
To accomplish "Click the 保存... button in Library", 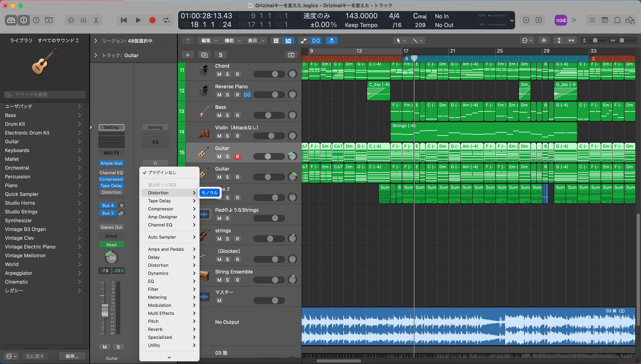I will coord(72,356).
